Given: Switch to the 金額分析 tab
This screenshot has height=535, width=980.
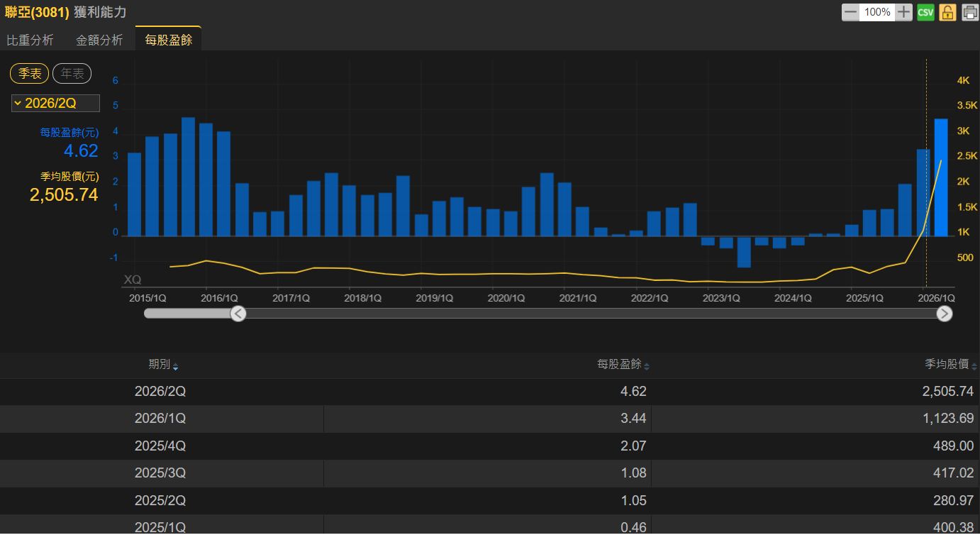Looking at the screenshot, I should pyautogui.click(x=99, y=40).
